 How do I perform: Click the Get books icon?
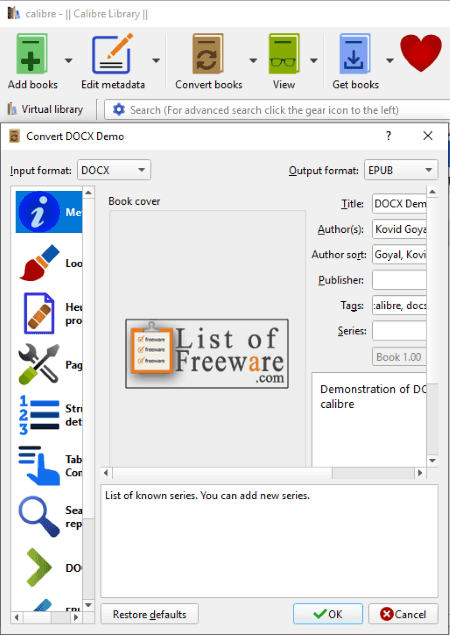[x=355, y=54]
